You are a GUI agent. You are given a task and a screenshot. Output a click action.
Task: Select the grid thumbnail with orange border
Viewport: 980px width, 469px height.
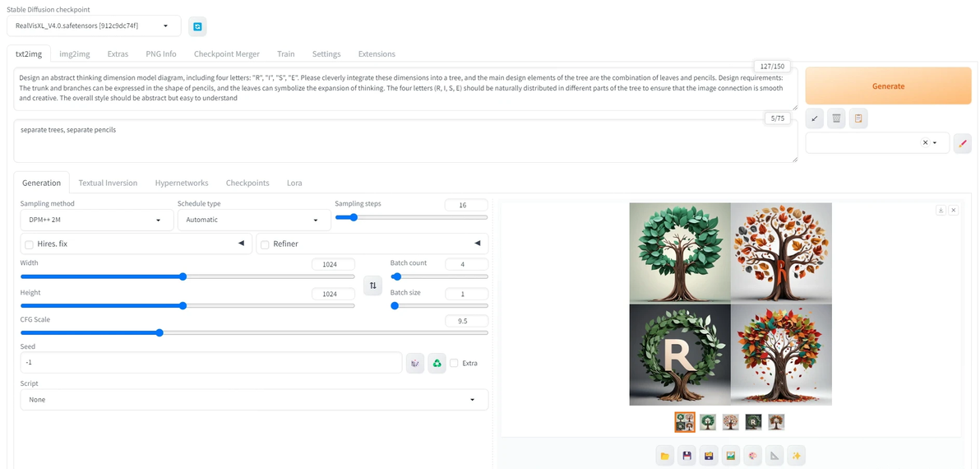685,422
